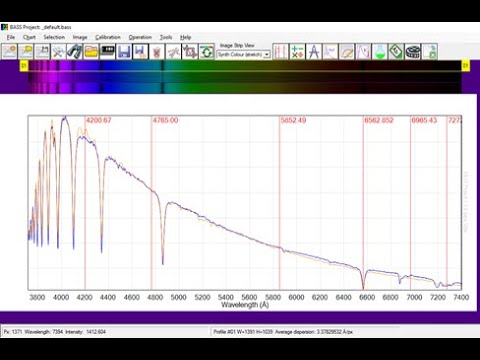Click the Average dispersion status bar text
The width and height of the screenshot is (480, 360).
click(x=314, y=332)
